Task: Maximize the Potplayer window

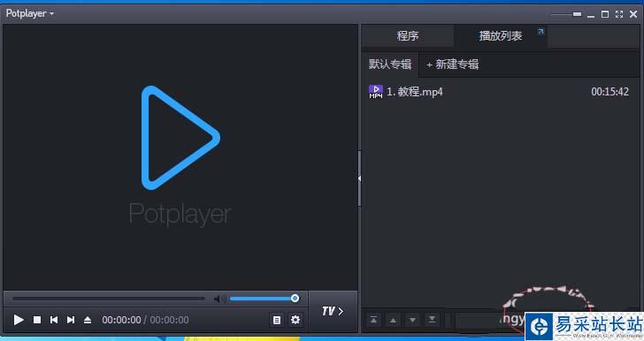Action: click(x=605, y=14)
